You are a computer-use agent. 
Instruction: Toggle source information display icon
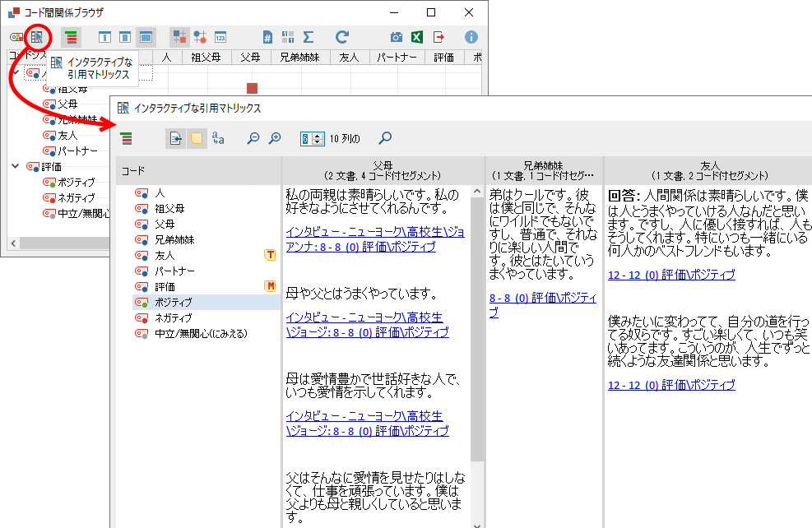[x=175, y=139]
